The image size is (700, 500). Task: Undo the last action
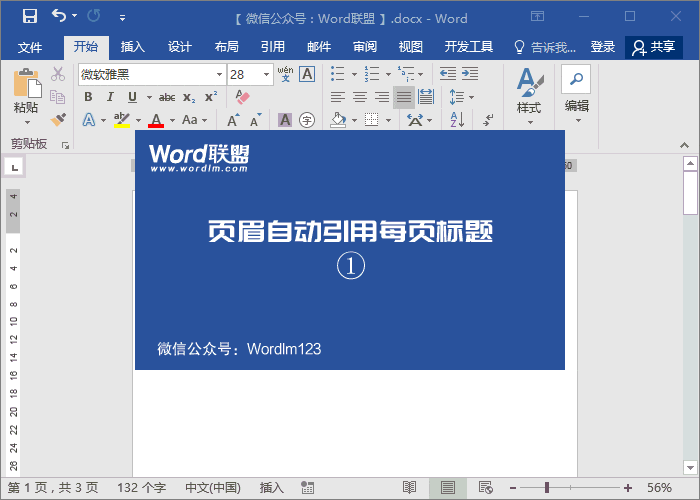(x=59, y=16)
